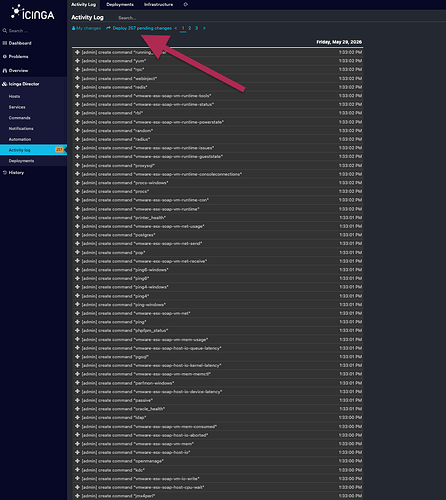The image size is (446, 500).
Task: Open the Problems section
Action: click(18, 56)
